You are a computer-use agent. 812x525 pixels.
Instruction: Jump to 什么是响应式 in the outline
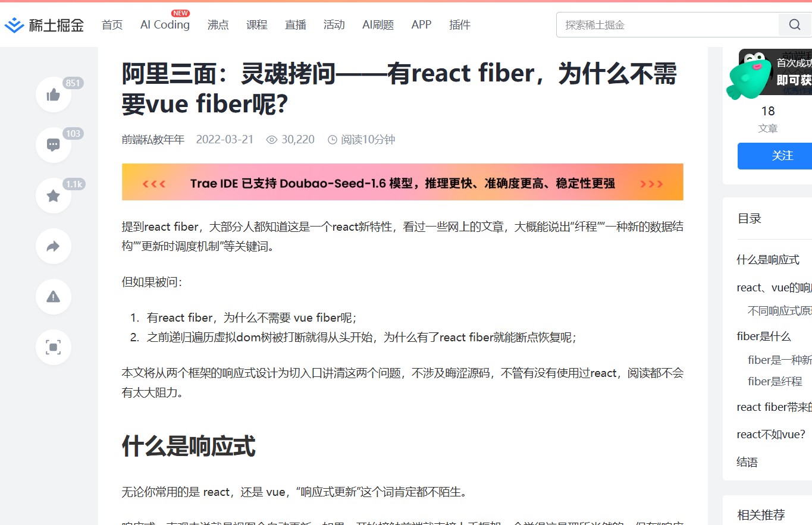click(768, 260)
